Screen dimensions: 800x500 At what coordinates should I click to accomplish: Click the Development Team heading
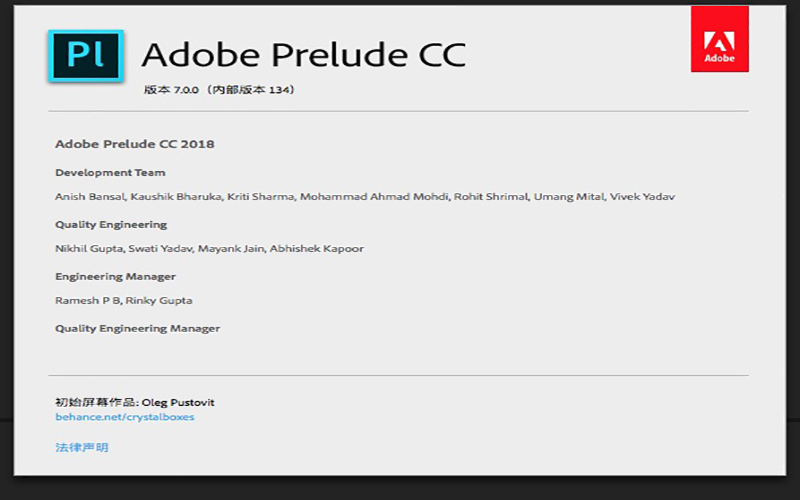tap(110, 172)
